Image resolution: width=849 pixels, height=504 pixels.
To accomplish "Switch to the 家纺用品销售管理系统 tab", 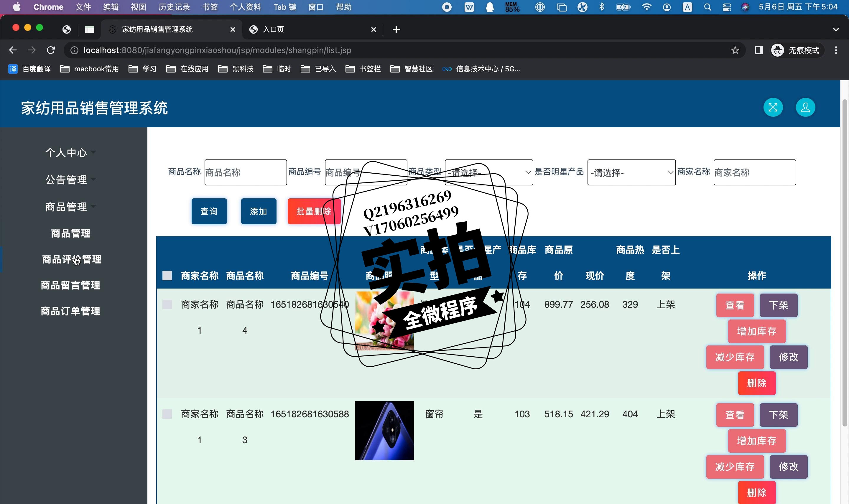I will coord(172,29).
